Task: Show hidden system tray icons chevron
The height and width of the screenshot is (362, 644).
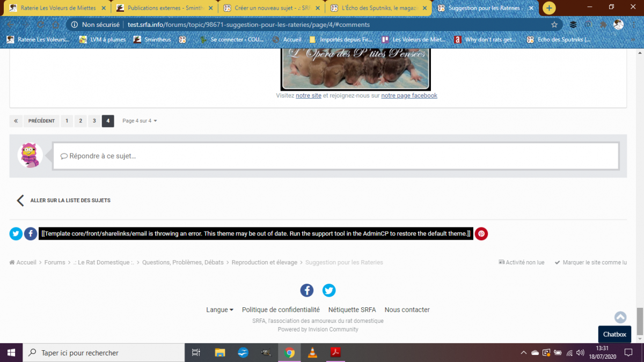Action: (x=524, y=353)
